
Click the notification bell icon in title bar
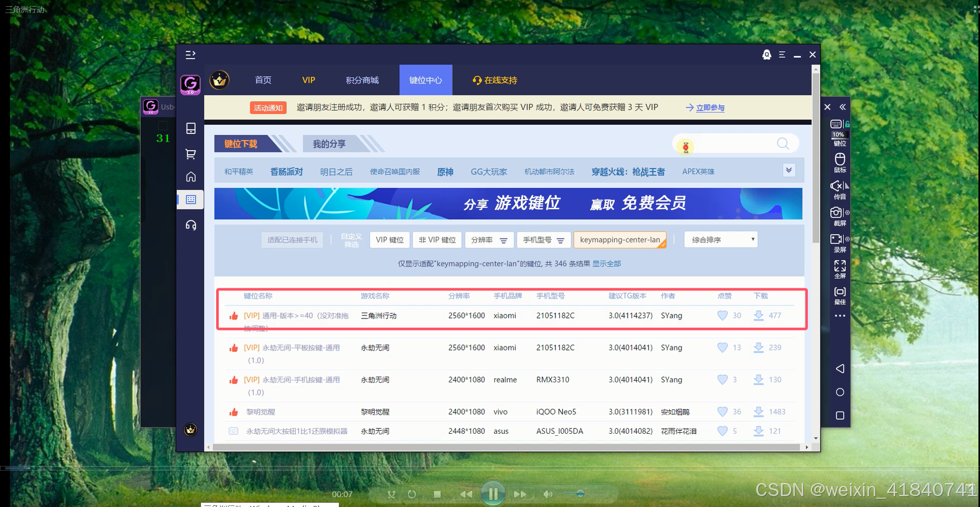[x=766, y=55]
